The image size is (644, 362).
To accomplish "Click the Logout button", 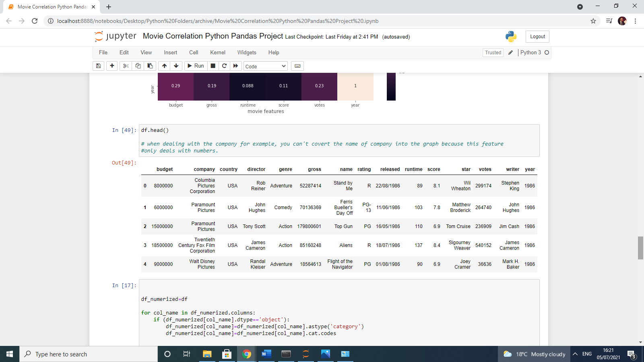I will point(537,36).
